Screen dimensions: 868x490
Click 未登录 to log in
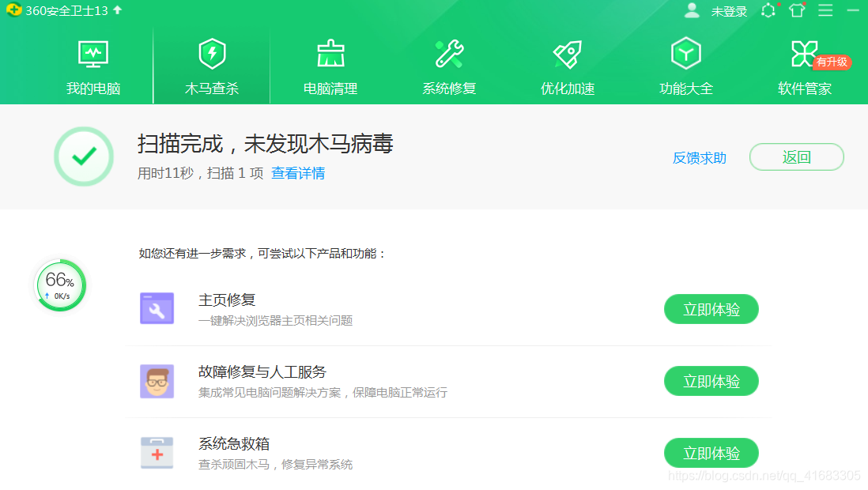[729, 11]
